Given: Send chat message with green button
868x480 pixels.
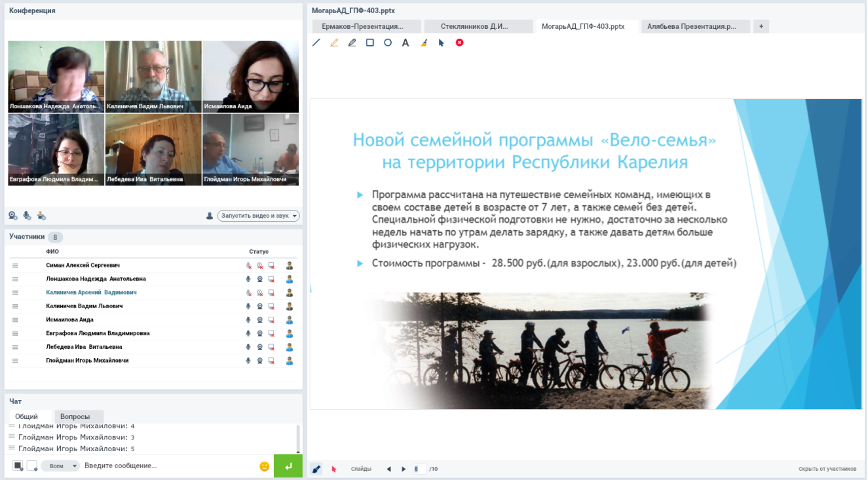Looking at the screenshot, I should [288, 466].
